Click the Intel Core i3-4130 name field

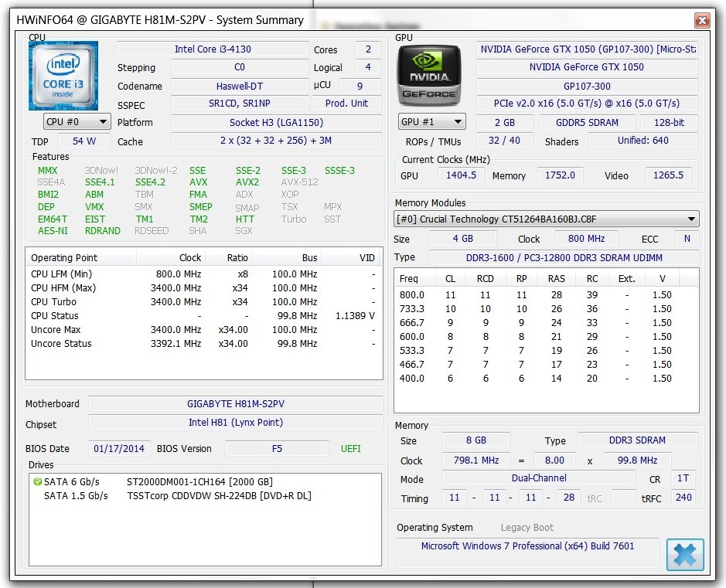pyautogui.click(x=213, y=49)
